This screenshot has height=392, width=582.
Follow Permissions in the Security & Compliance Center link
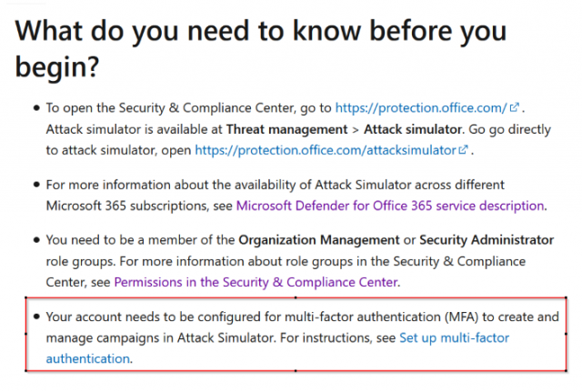[256, 282]
